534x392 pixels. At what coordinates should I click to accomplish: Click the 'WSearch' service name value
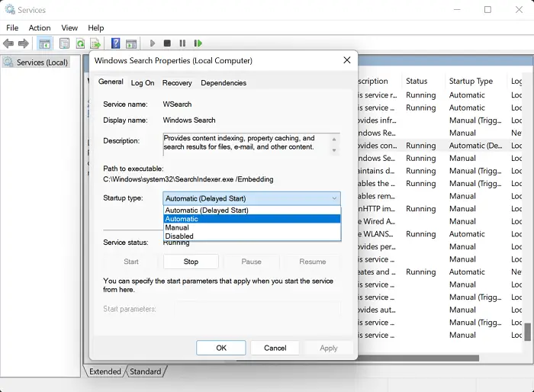point(177,104)
